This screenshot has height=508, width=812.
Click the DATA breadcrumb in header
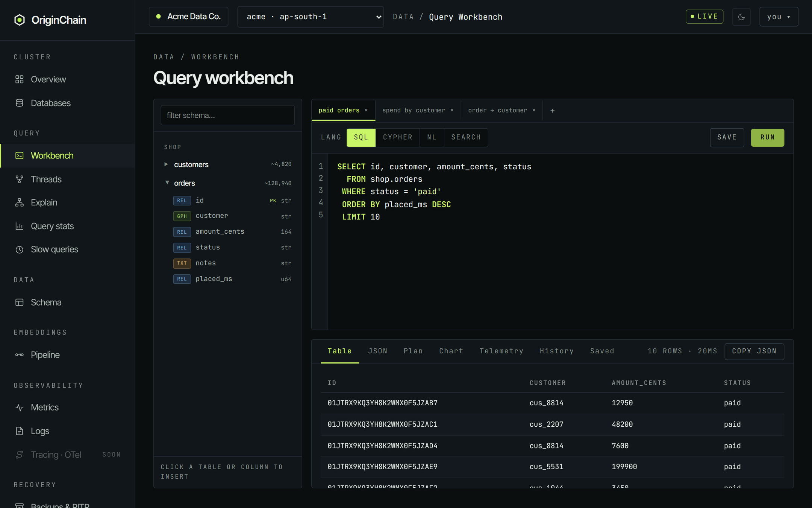[403, 17]
